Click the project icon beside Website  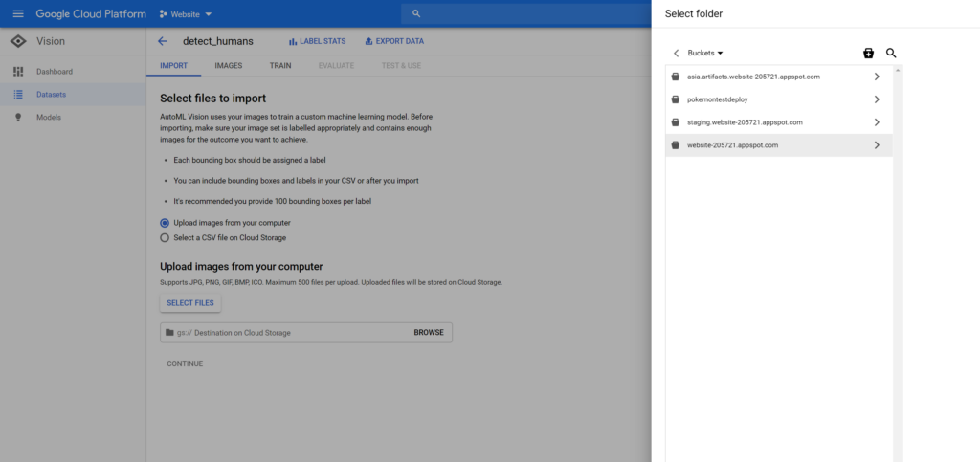163,13
